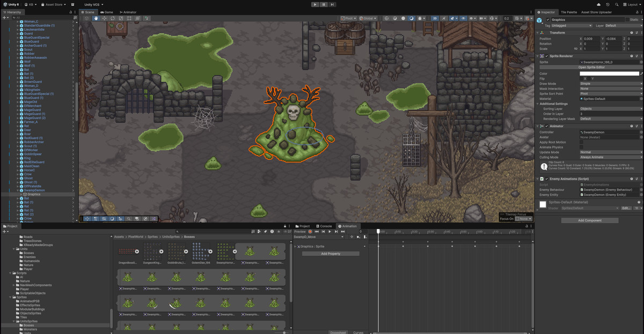
Task: Go to first keyframe of animation
Action: coord(317,232)
